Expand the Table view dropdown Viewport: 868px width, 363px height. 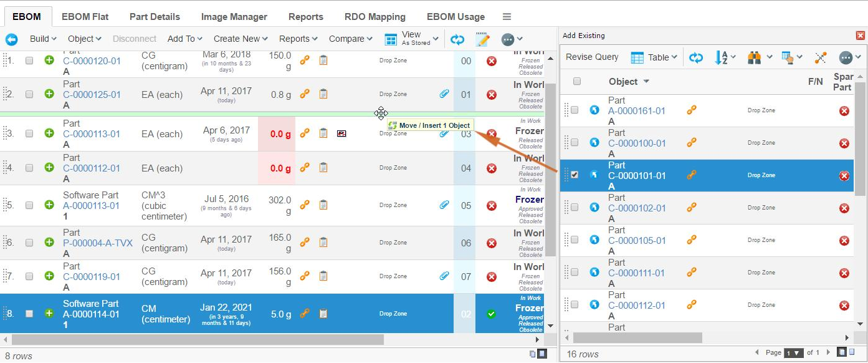654,57
